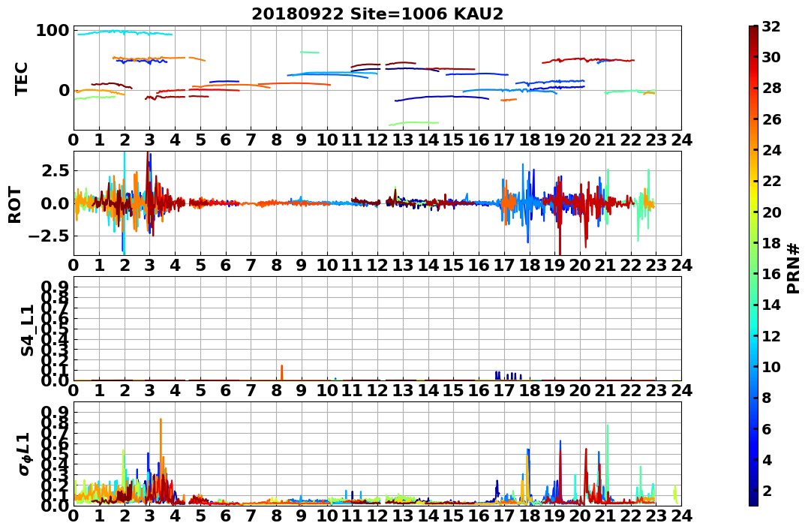Image resolution: width=808 pixels, height=532 pixels.
Task: Click hour '21' on sigma-phi panel x-axis
Action: 605,516
